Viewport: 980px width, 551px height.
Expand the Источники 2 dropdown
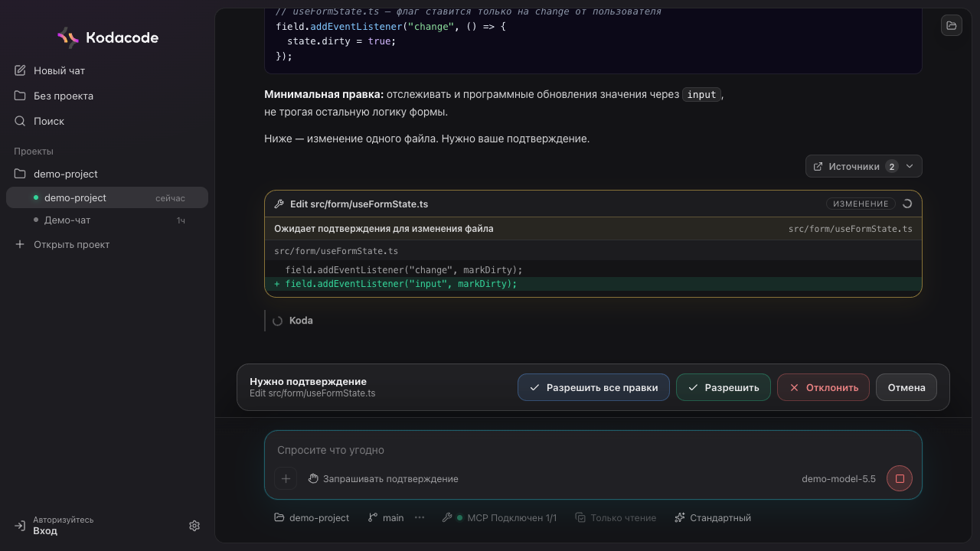(864, 166)
